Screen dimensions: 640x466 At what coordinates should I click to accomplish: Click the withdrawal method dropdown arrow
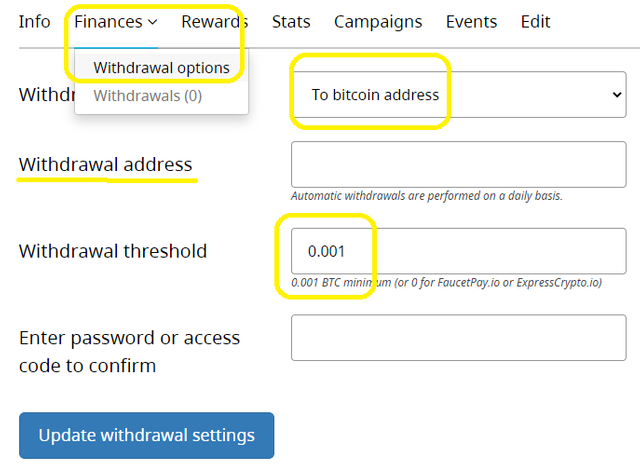pyautogui.click(x=617, y=95)
